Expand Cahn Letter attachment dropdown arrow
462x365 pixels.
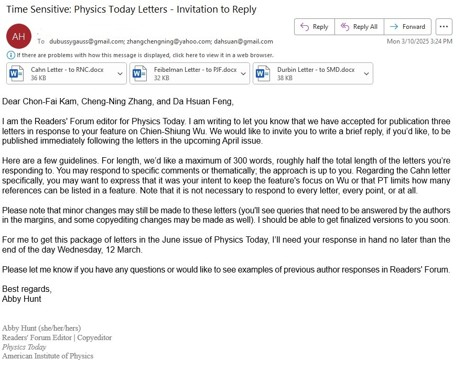click(x=120, y=74)
